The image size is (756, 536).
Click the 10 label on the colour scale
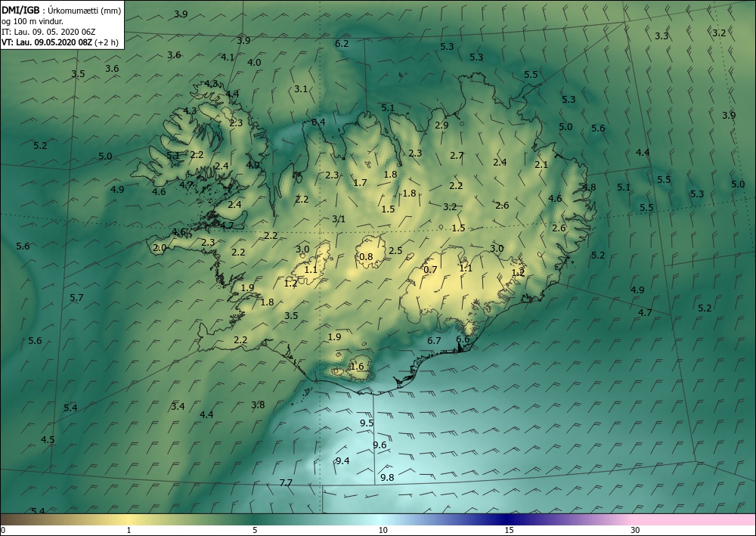383,531
